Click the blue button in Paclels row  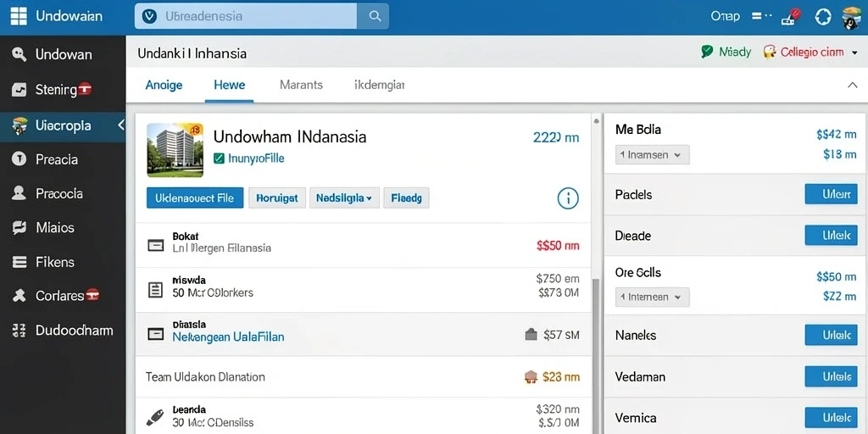click(x=831, y=194)
